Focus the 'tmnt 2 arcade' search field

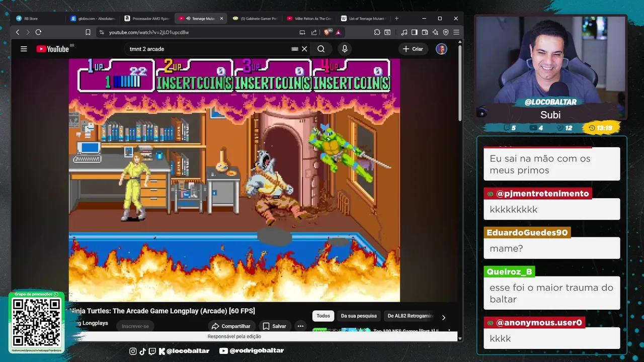point(209,49)
